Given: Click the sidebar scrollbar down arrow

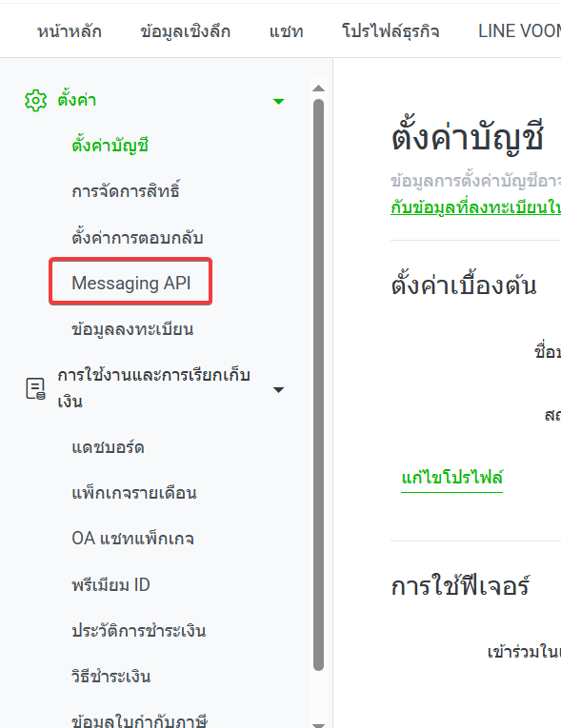Looking at the screenshot, I should [318, 724].
